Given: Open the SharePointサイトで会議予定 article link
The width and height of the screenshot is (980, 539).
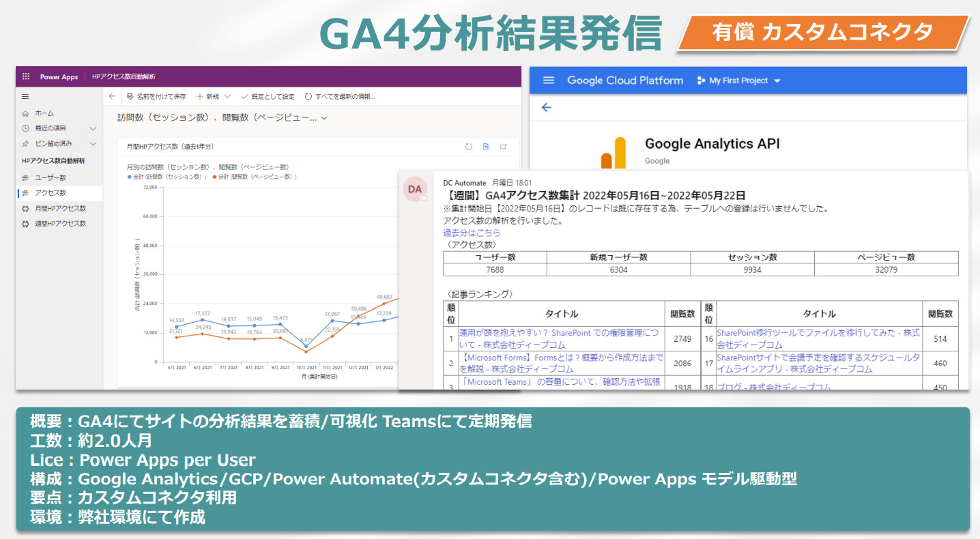Looking at the screenshot, I should (x=818, y=363).
